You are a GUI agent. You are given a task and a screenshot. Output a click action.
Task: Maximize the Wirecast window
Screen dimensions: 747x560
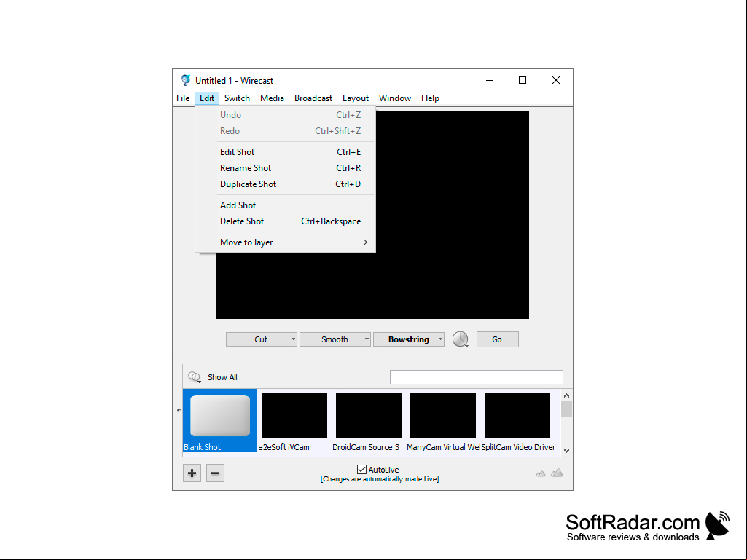[x=523, y=80]
